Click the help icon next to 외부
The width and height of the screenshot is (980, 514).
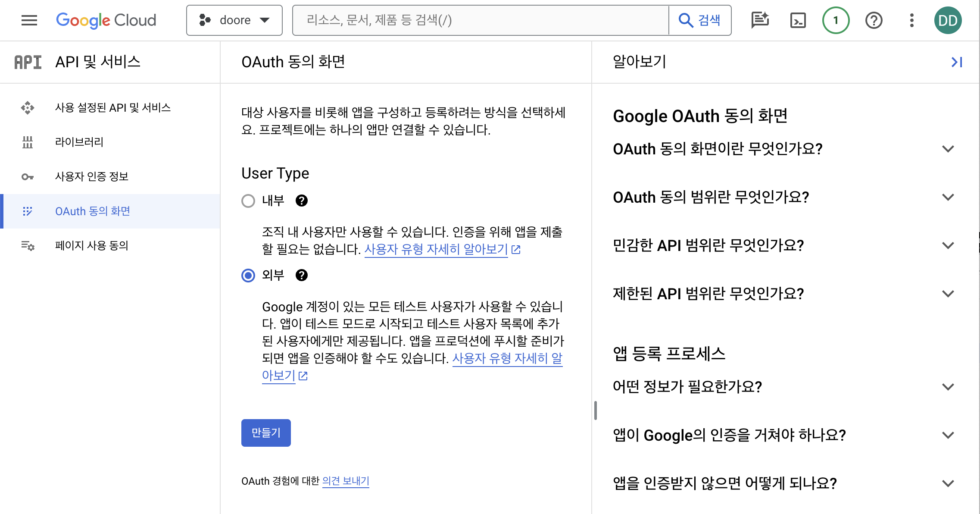(302, 275)
